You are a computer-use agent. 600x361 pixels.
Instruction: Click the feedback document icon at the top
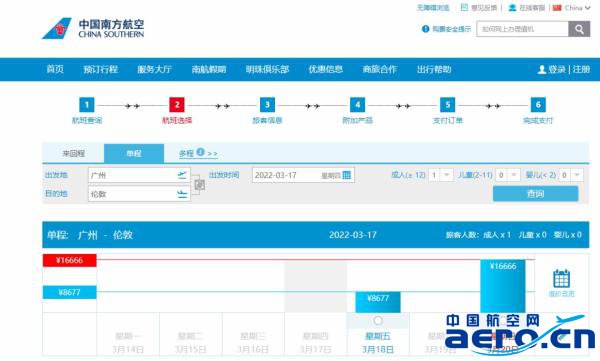point(464,8)
